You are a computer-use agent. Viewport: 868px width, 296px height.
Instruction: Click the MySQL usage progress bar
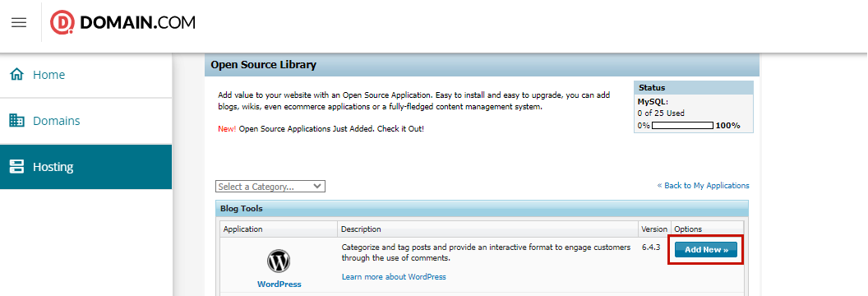(682, 126)
